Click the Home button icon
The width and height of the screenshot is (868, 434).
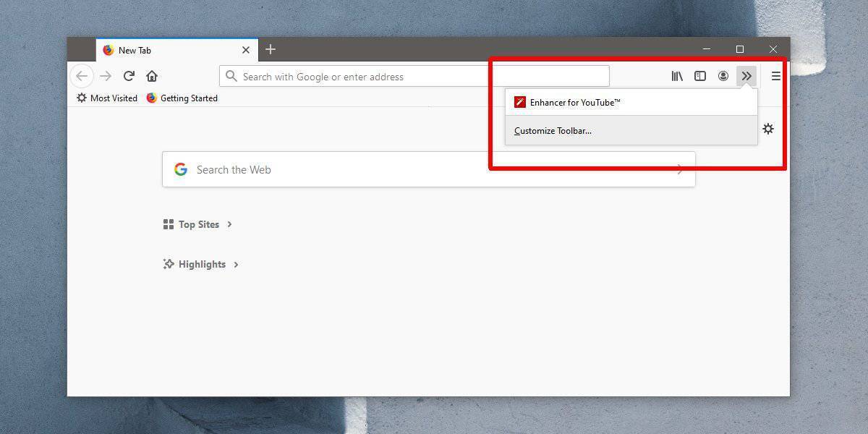click(152, 75)
